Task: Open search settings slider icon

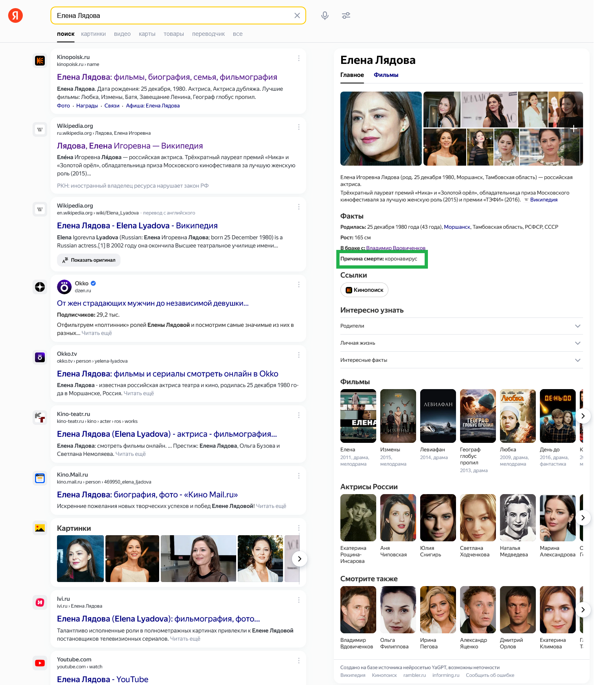Action: point(346,15)
